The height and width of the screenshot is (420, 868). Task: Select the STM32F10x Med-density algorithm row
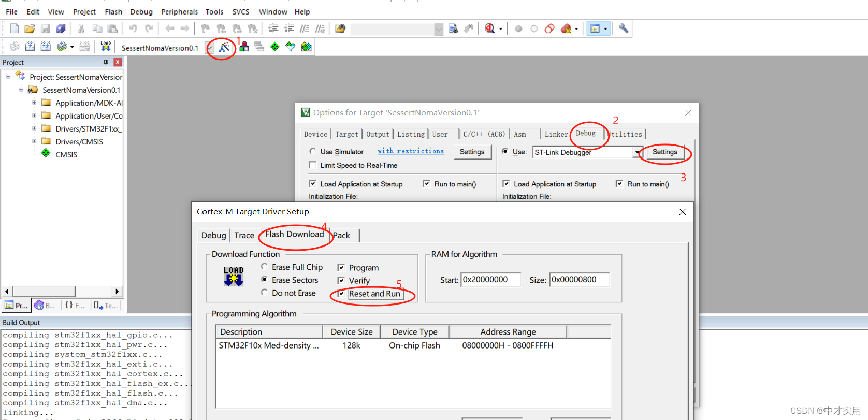(x=413, y=345)
